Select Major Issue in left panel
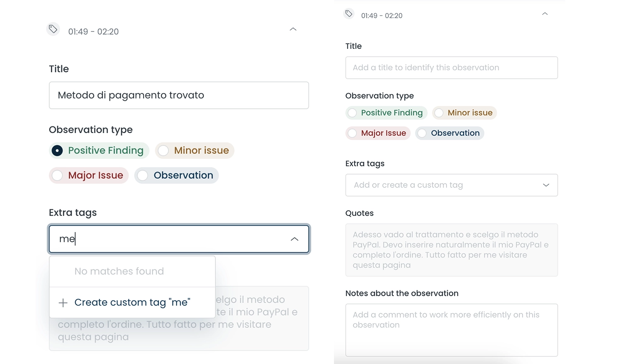Image resolution: width=629 pixels, height=364 pixels. [58, 175]
